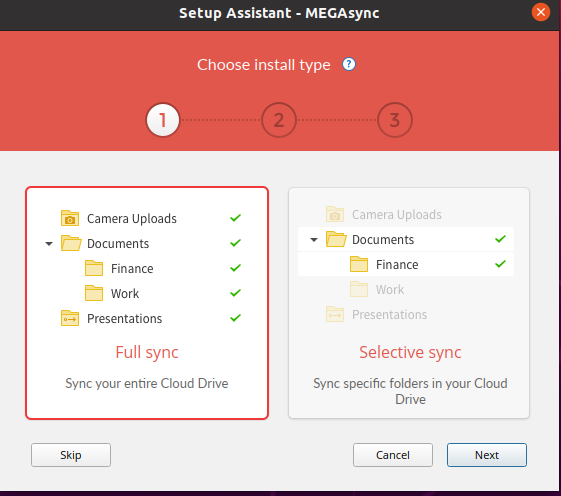The width and height of the screenshot is (561, 496).
Task: Click Camera Uploads folder icon in Full sync
Action: (x=70, y=218)
